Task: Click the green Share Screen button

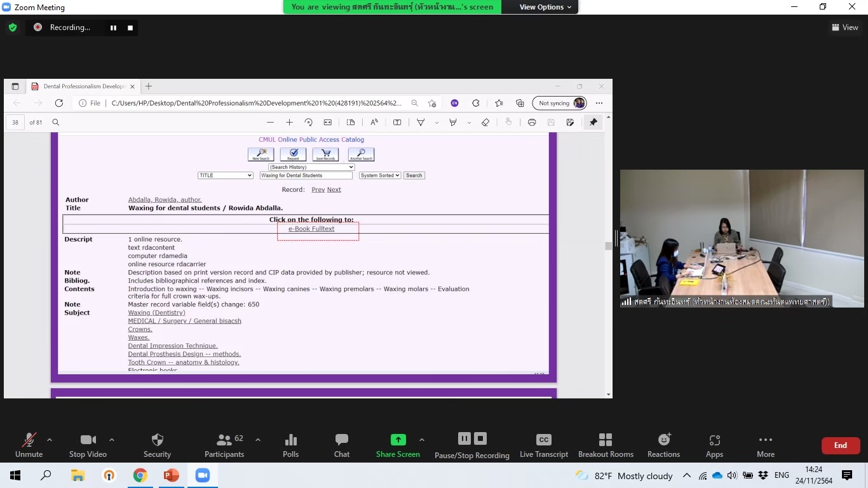Action: (398, 445)
